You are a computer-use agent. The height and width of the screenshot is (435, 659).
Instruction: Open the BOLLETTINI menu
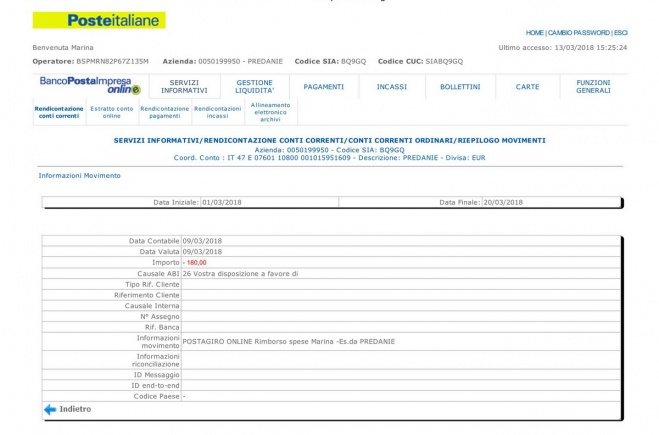(460, 87)
